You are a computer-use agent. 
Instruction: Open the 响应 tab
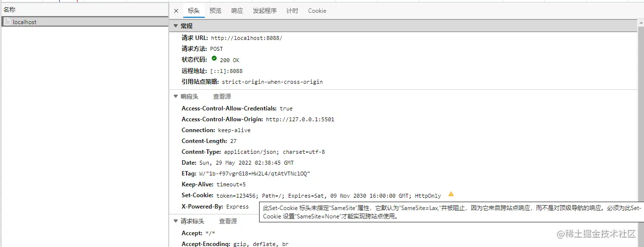click(237, 11)
